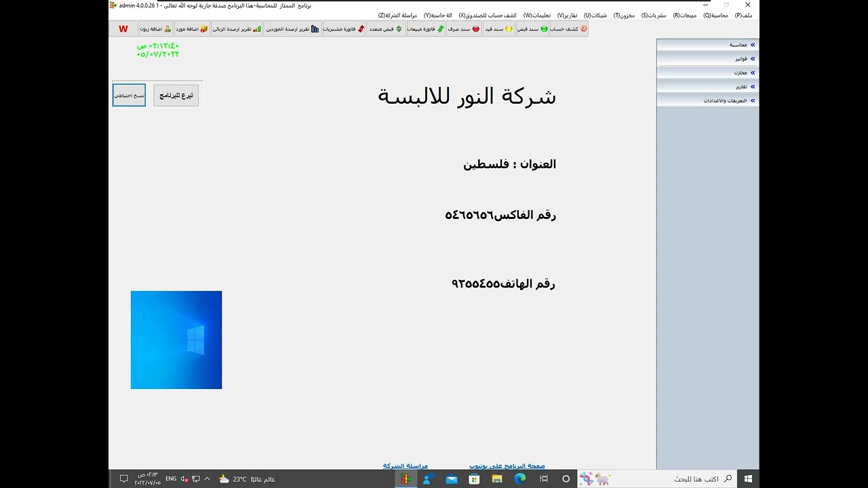
Task: Launch Microsoft Edge from the taskbar
Action: (x=520, y=479)
